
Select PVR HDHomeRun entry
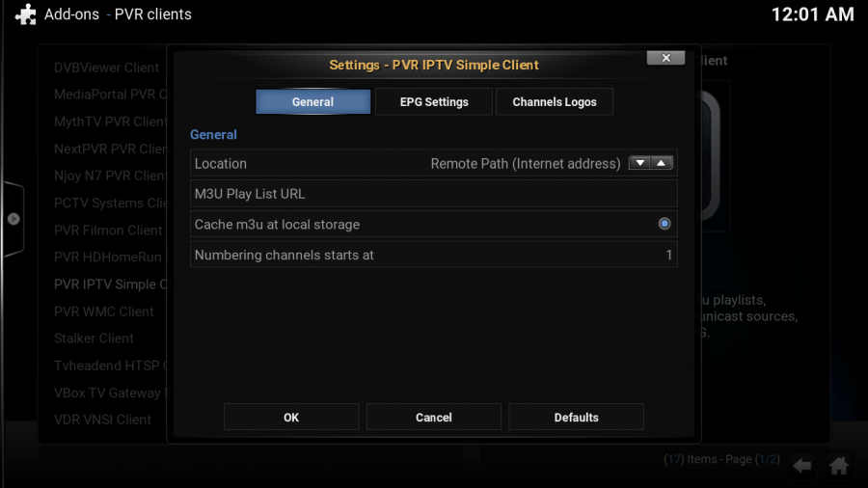click(x=108, y=258)
